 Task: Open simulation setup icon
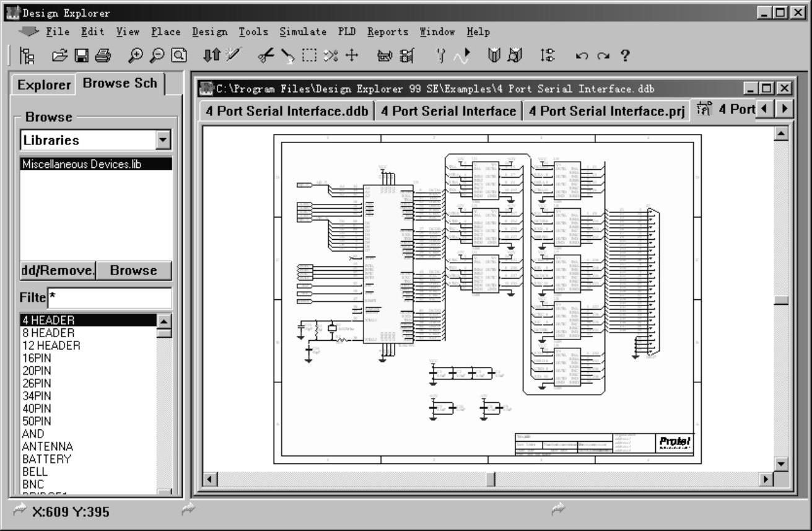click(440, 56)
